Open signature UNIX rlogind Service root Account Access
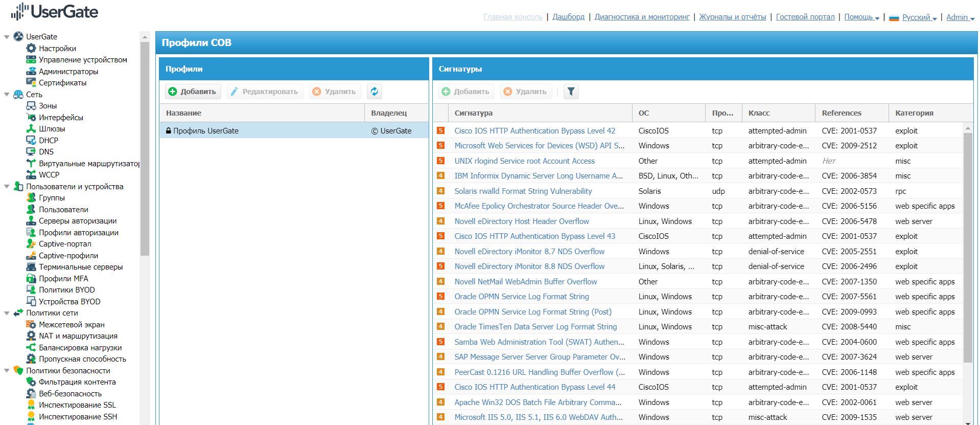The height and width of the screenshot is (425, 980). pos(525,161)
